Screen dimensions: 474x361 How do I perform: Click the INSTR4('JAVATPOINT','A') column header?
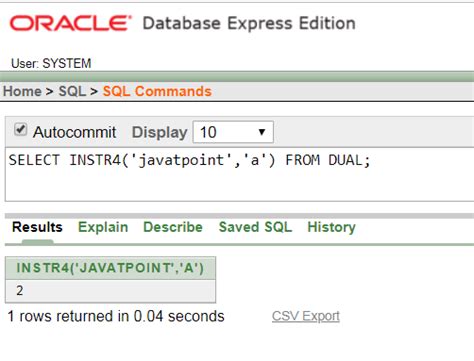pos(110,268)
